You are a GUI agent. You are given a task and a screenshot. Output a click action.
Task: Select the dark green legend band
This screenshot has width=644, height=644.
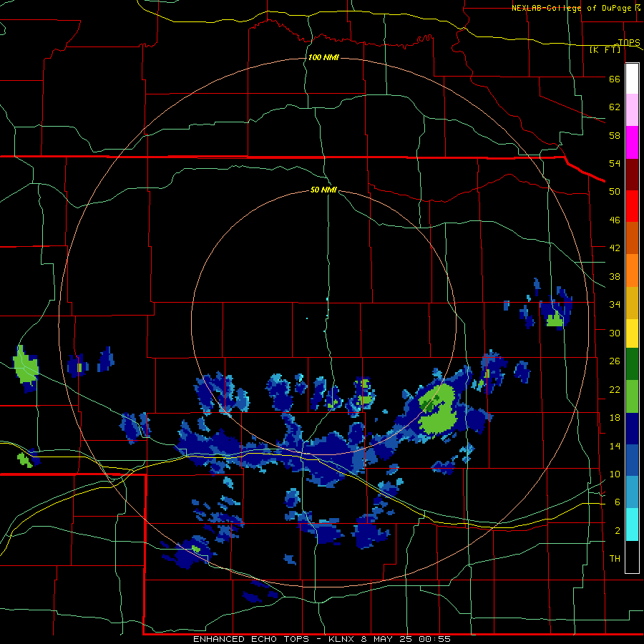pyautogui.click(x=632, y=364)
